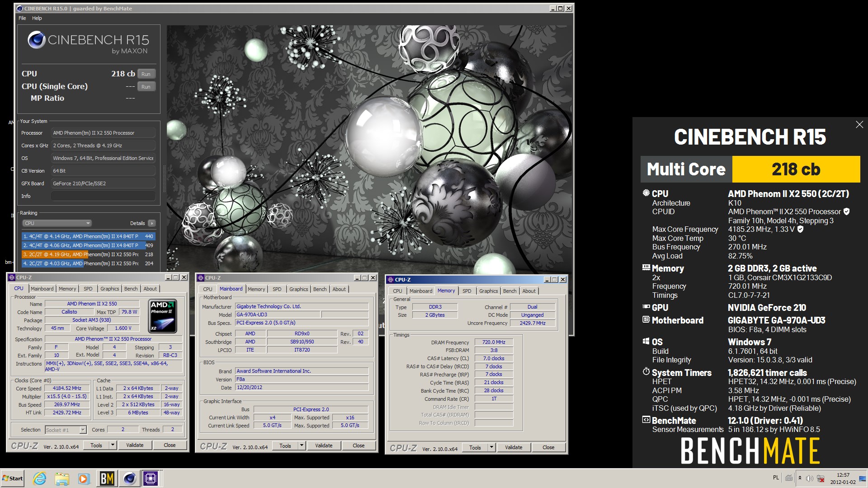Select ranking row 2 with score 409
This screenshot has height=488, width=868.
[89, 245]
